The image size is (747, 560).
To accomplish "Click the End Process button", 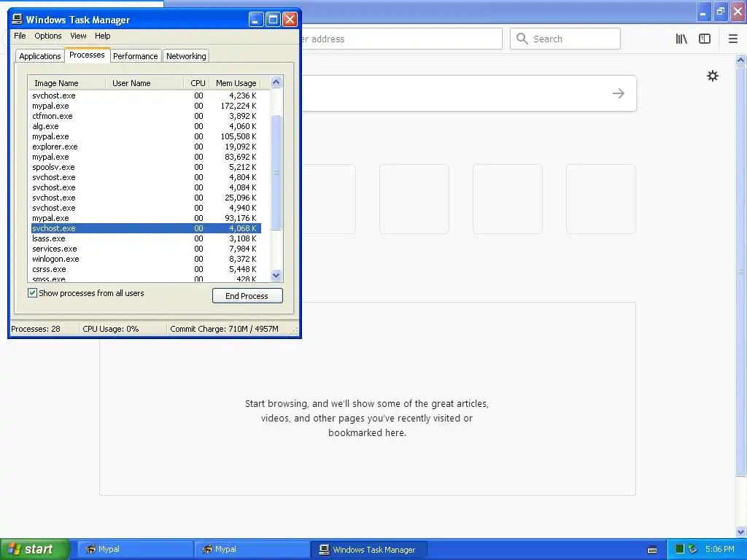I will (x=247, y=296).
